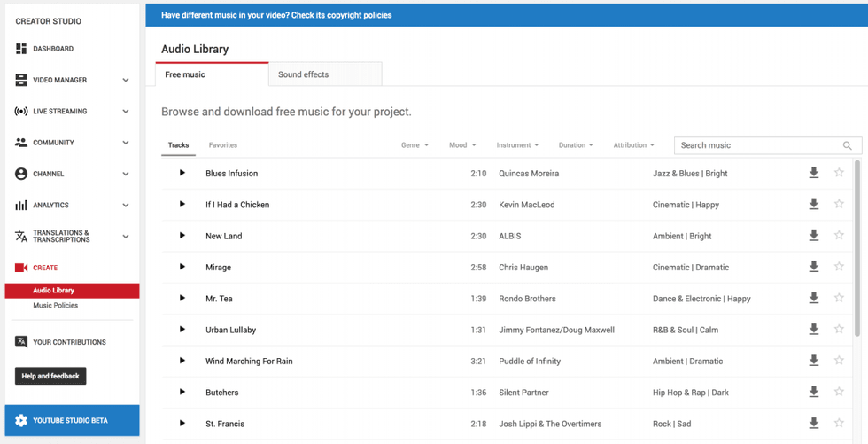Screen dimensions: 868x444
Task: Favorite Blues Infusion with its star
Action: (x=839, y=172)
